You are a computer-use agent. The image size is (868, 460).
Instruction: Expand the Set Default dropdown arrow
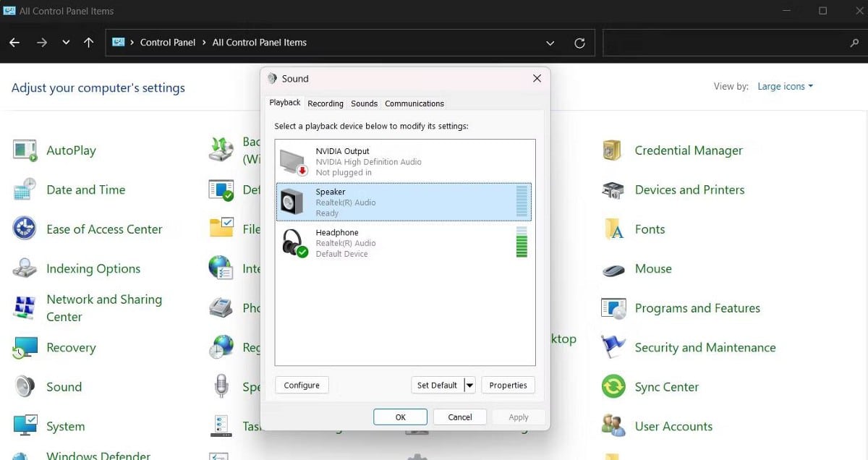tap(469, 386)
